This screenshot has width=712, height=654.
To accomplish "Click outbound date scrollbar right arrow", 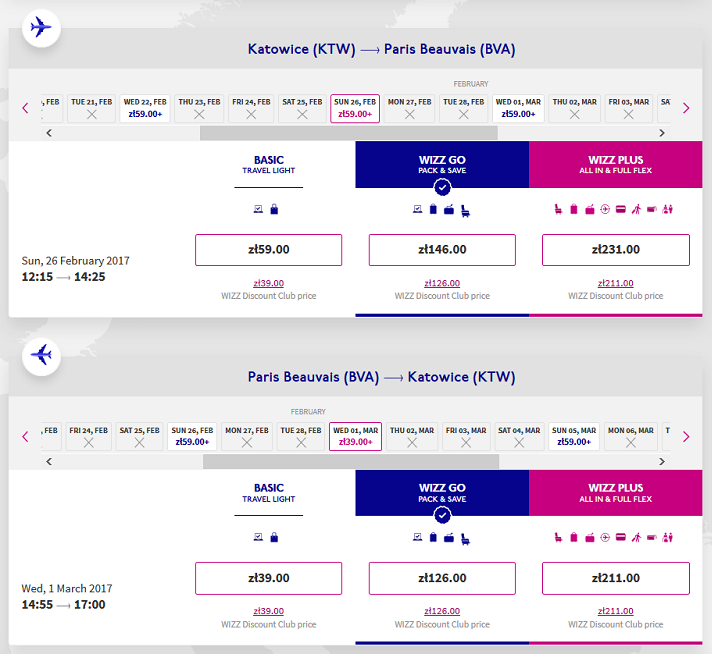I will tap(662, 133).
